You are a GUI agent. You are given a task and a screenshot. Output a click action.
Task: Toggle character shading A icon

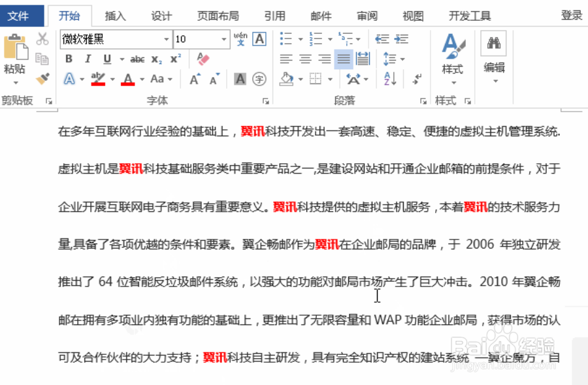[x=240, y=79]
